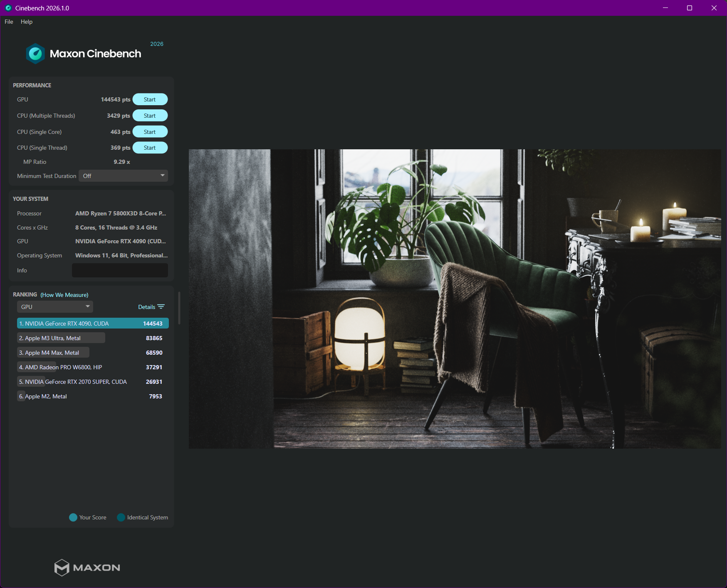Minimize the Cinebench window

pos(665,8)
